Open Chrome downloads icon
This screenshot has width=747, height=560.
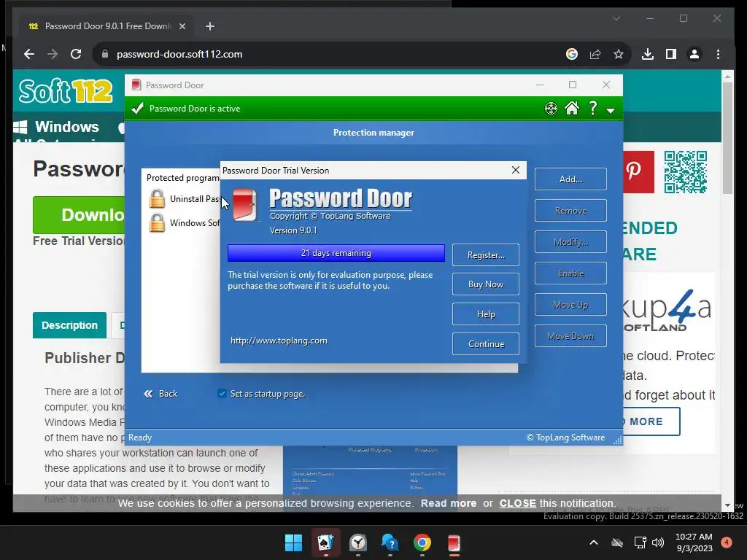click(x=648, y=54)
